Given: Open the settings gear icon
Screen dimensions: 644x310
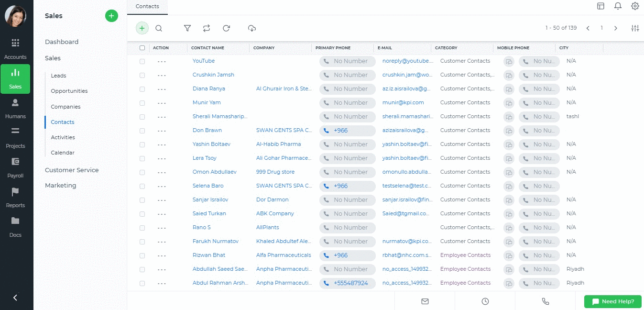Looking at the screenshot, I should [635, 6].
